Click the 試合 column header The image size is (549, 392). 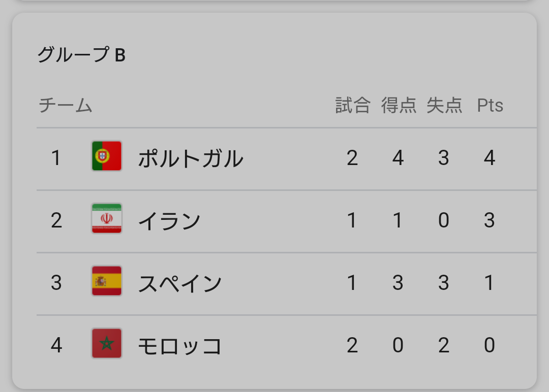tap(353, 105)
